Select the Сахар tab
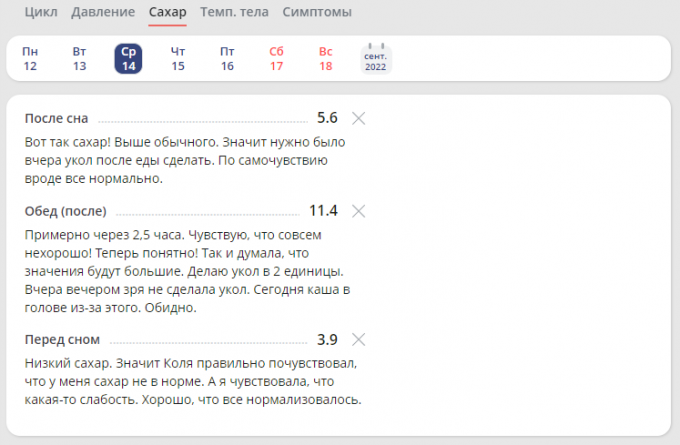The image size is (680, 445). pos(168,12)
